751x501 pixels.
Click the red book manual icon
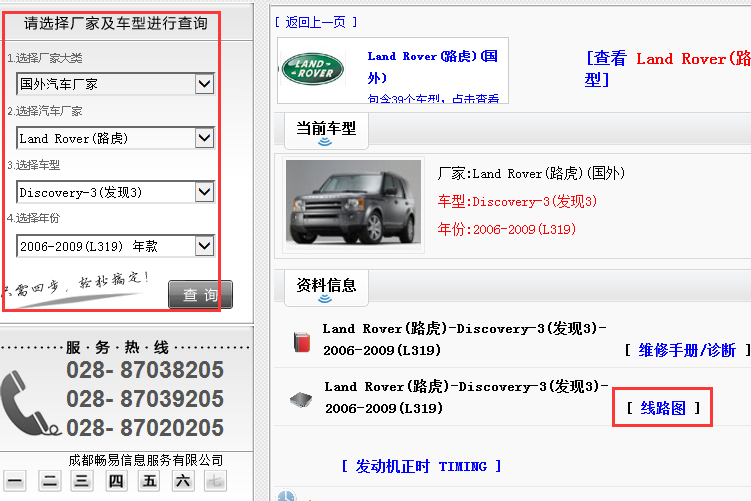[x=302, y=342]
